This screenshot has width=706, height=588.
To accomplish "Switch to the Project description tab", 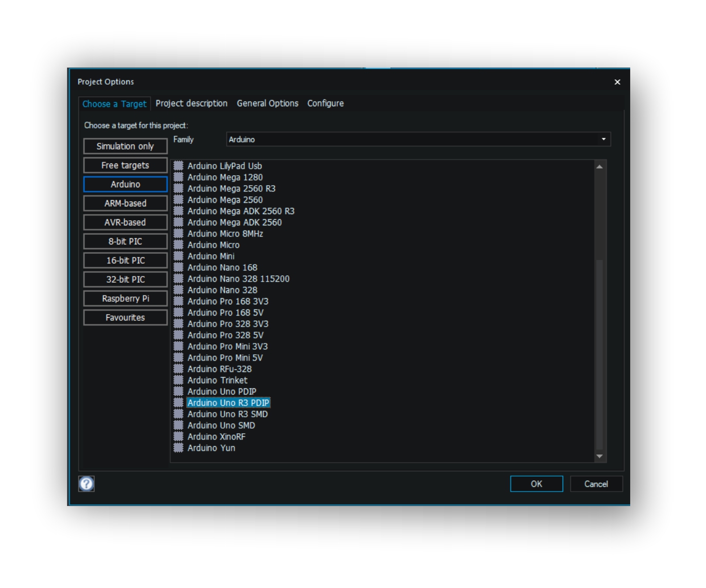I will [191, 103].
